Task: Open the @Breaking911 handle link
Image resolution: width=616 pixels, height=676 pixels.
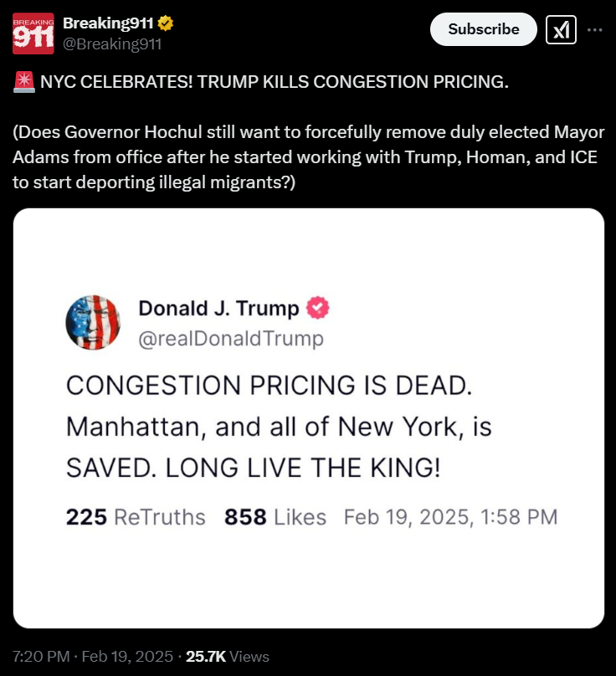Action: (112, 44)
